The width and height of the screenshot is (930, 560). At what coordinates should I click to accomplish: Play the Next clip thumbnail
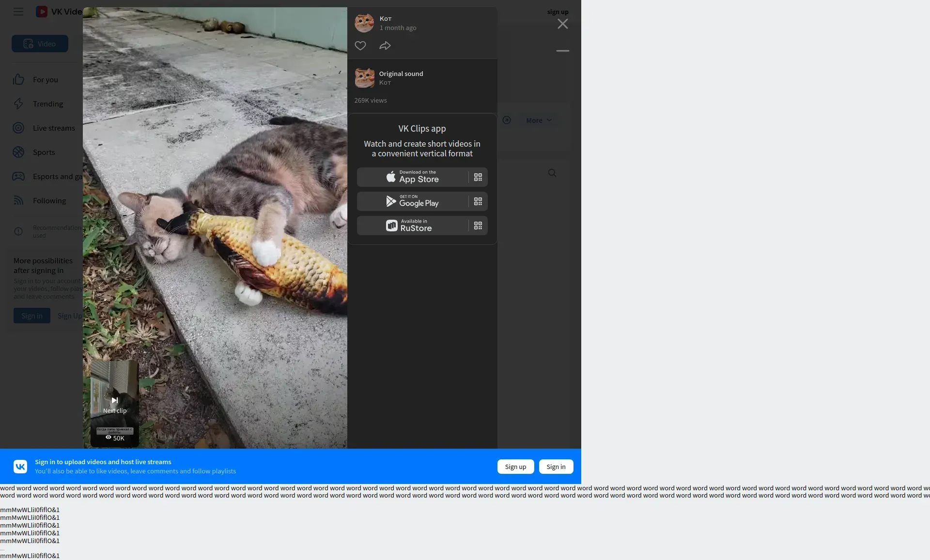tap(115, 404)
